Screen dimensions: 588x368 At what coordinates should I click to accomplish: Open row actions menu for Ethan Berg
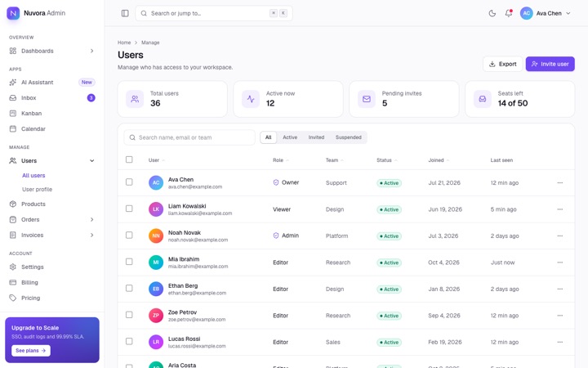tap(560, 289)
